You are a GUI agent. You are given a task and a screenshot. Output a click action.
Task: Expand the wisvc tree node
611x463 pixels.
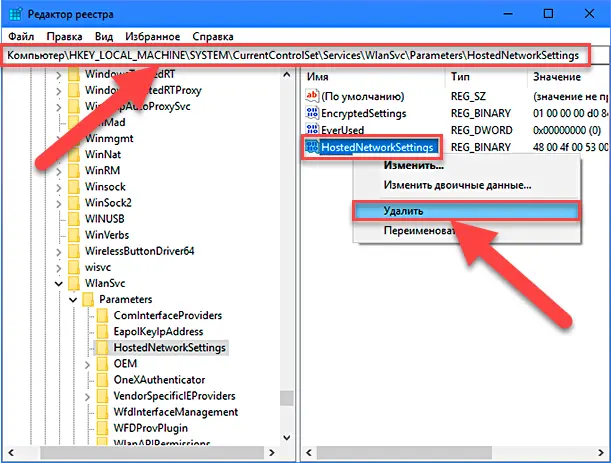pos(59,268)
